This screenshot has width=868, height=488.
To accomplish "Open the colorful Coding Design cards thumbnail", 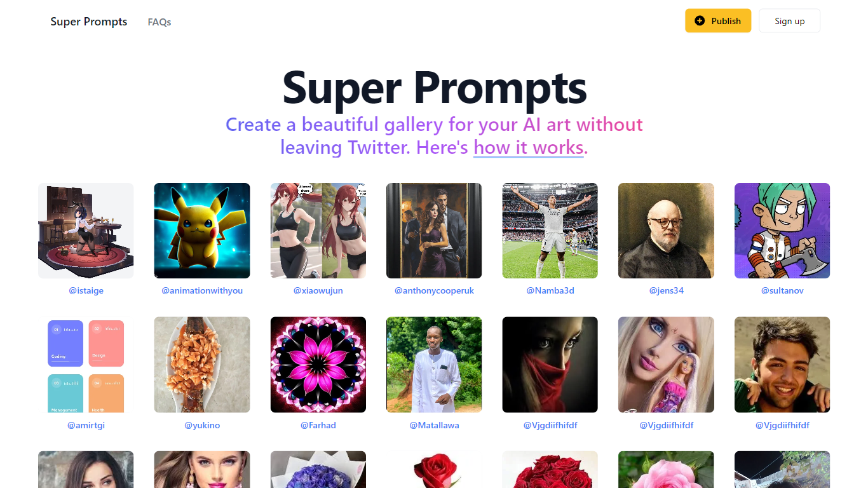I will 86,365.
